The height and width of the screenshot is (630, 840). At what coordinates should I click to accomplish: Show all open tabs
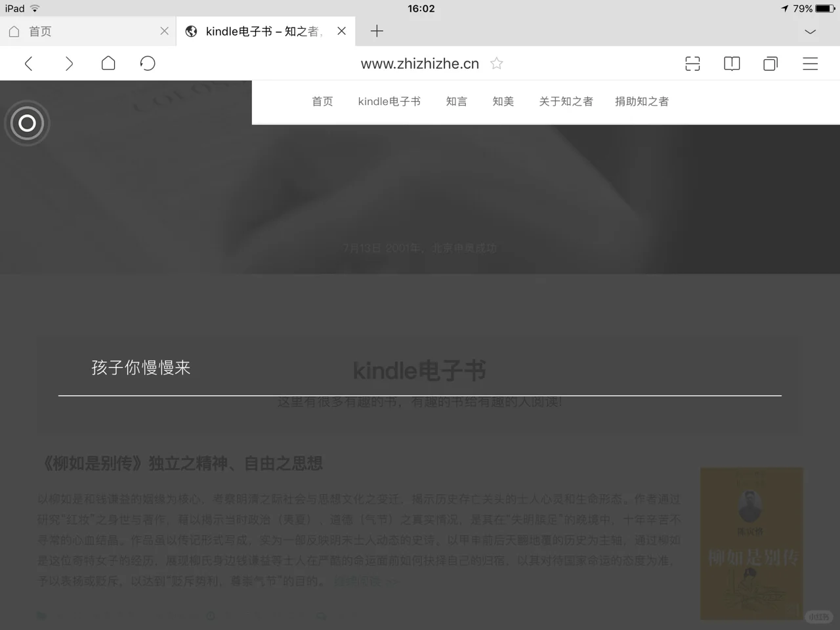pos(770,64)
